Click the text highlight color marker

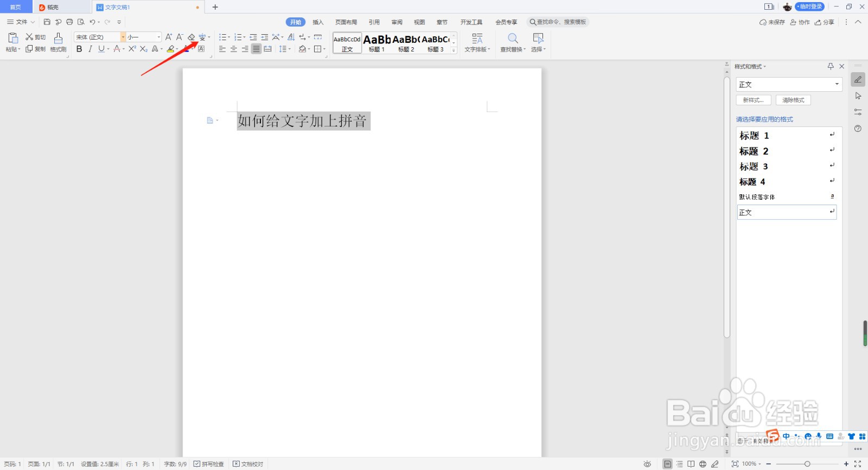pyautogui.click(x=170, y=49)
